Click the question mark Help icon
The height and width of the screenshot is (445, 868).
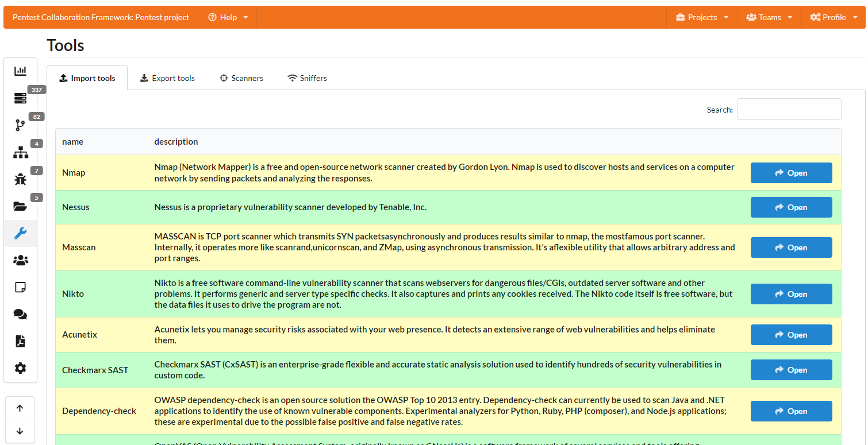click(212, 17)
